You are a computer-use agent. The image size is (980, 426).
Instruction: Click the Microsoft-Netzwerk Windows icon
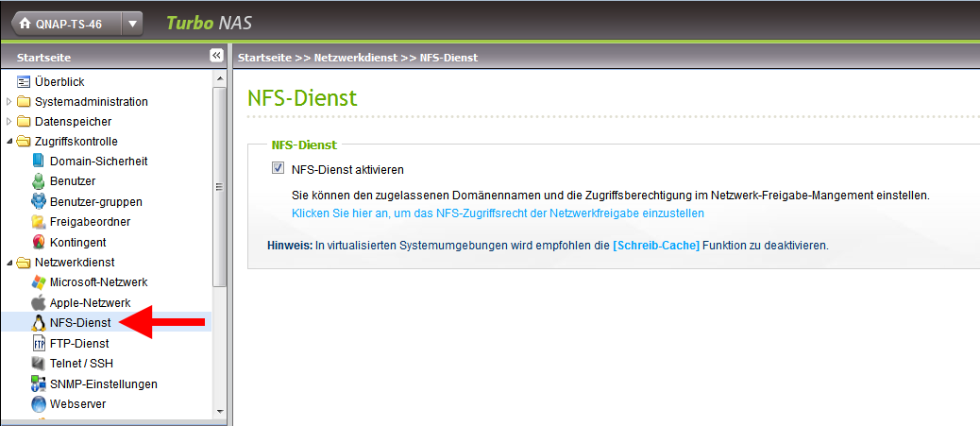coord(39,282)
